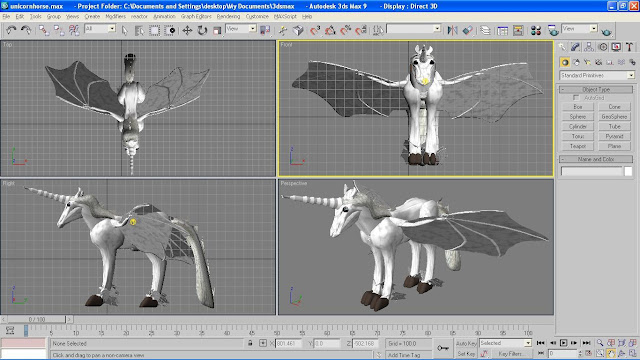Click the Key Filters button
The image size is (640, 360).
coord(511,353)
